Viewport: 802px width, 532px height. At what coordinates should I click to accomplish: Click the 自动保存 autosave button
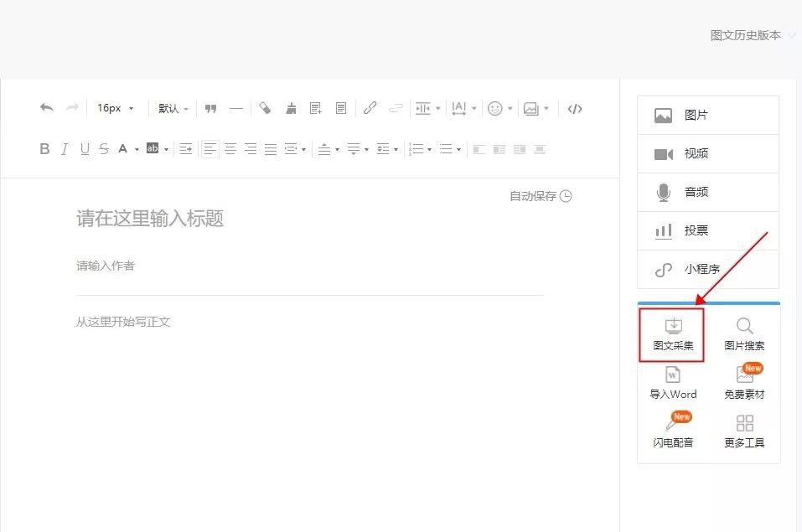(541, 196)
